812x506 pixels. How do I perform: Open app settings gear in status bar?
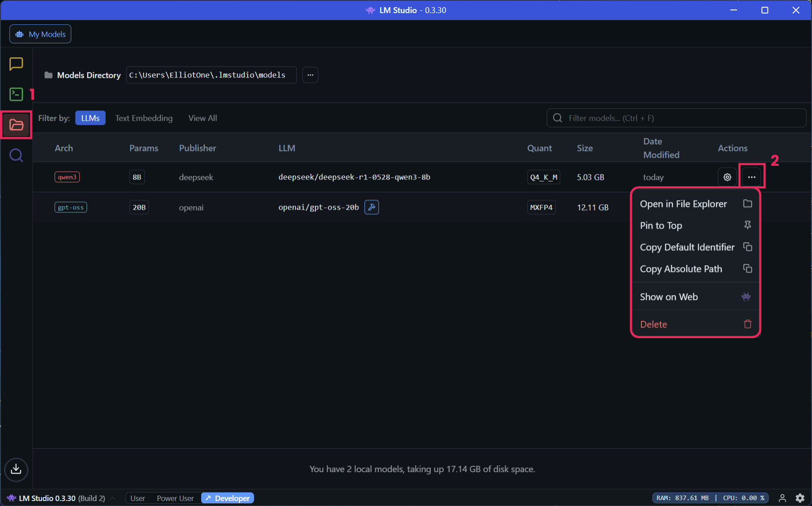800,498
